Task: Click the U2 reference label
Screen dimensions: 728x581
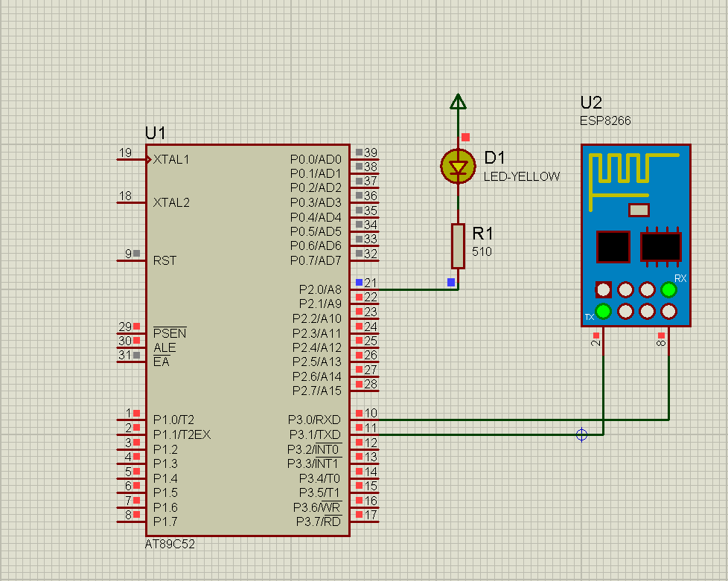Action: click(x=591, y=102)
